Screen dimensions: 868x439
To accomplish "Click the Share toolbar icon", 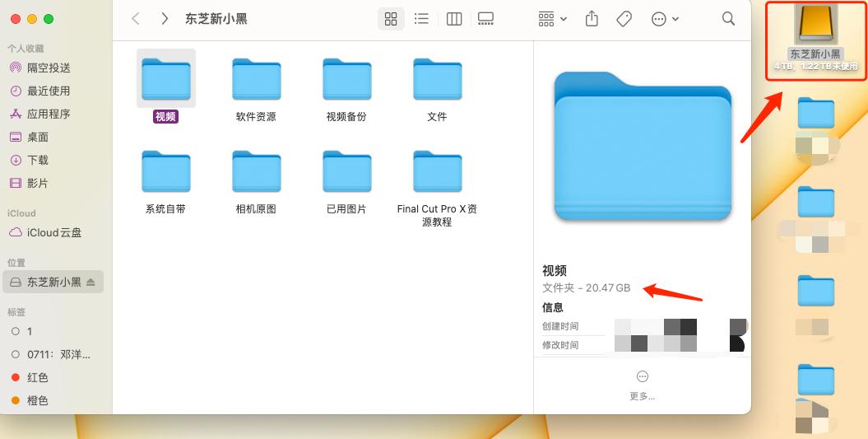I will coord(592,19).
